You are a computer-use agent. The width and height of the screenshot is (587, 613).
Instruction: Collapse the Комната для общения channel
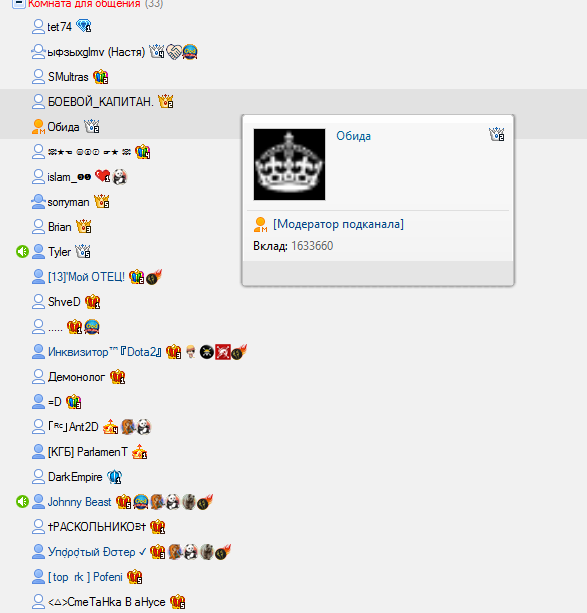pyautogui.click(x=19, y=3)
